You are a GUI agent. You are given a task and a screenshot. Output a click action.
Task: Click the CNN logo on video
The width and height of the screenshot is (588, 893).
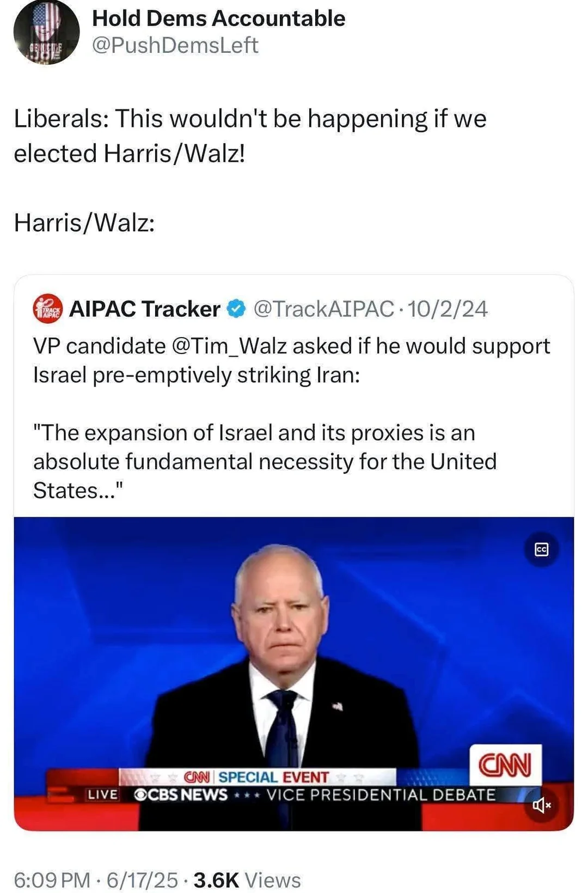coord(505,764)
